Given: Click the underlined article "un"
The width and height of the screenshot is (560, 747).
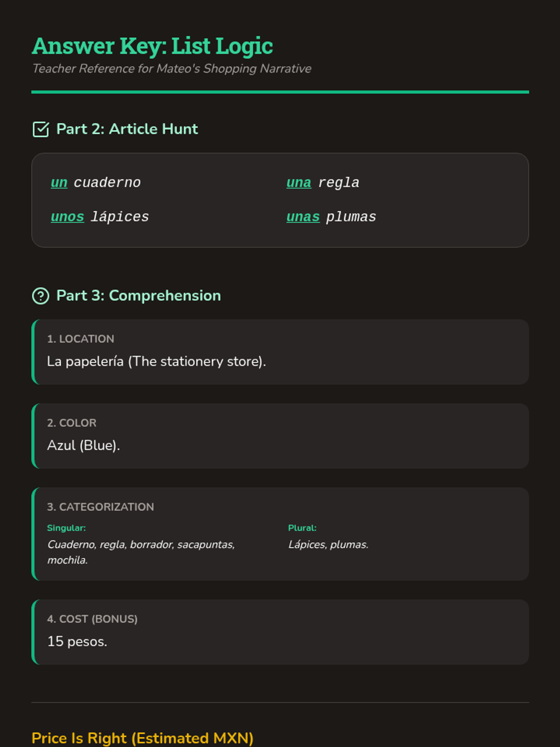Looking at the screenshot, I should tap(59, 183).
